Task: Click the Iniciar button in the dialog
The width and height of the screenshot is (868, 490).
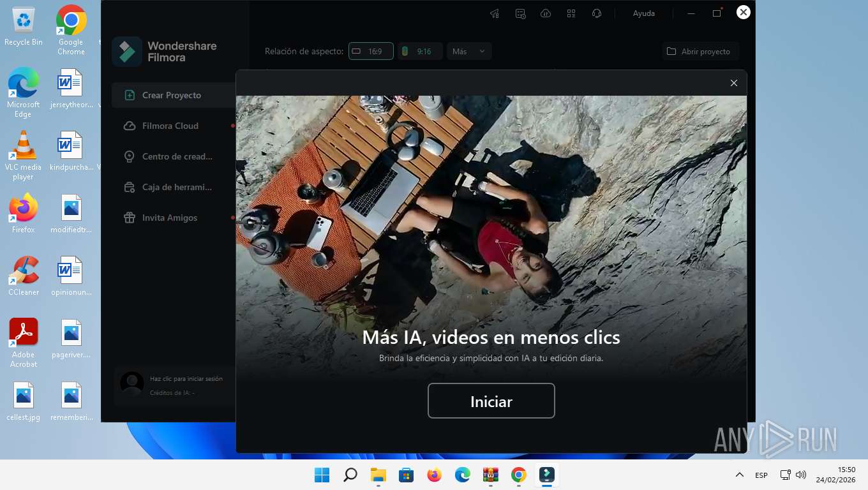Action: (491, 401)
